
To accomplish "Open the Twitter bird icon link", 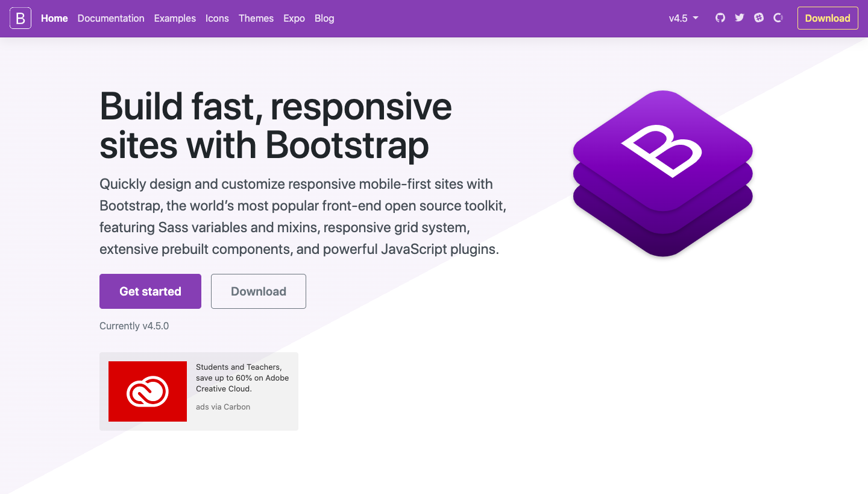I will tap(740, 18).
